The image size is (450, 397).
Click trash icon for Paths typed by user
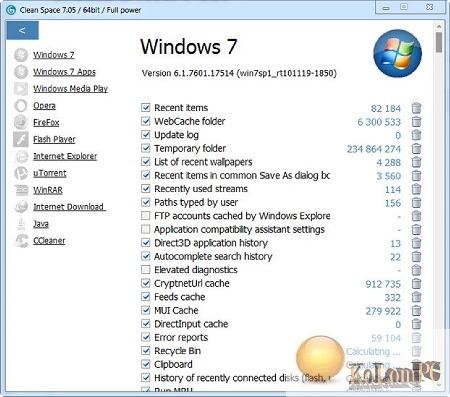(x=416, y=203)
